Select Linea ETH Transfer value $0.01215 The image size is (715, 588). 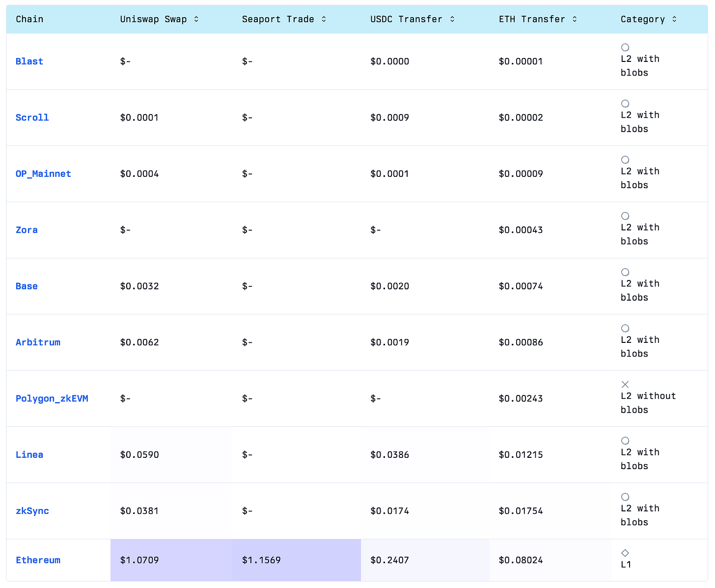point(521,455)
